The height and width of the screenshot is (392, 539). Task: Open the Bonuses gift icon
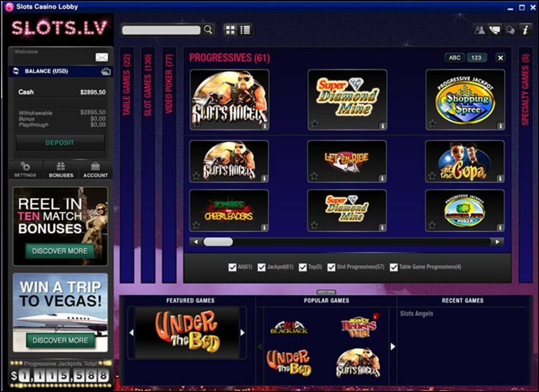[61, 170]
